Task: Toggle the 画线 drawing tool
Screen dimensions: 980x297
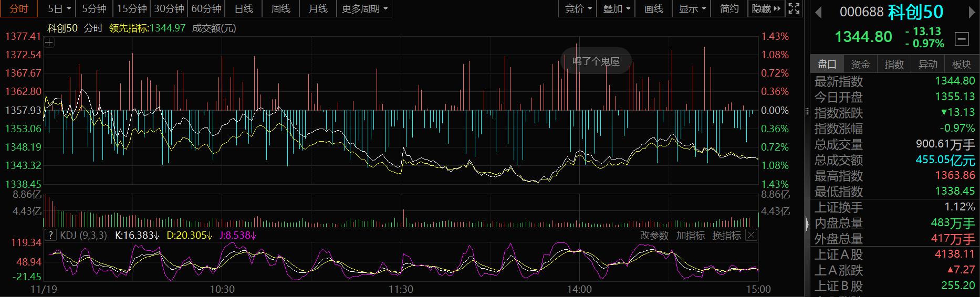Action: tap(653, 8)
